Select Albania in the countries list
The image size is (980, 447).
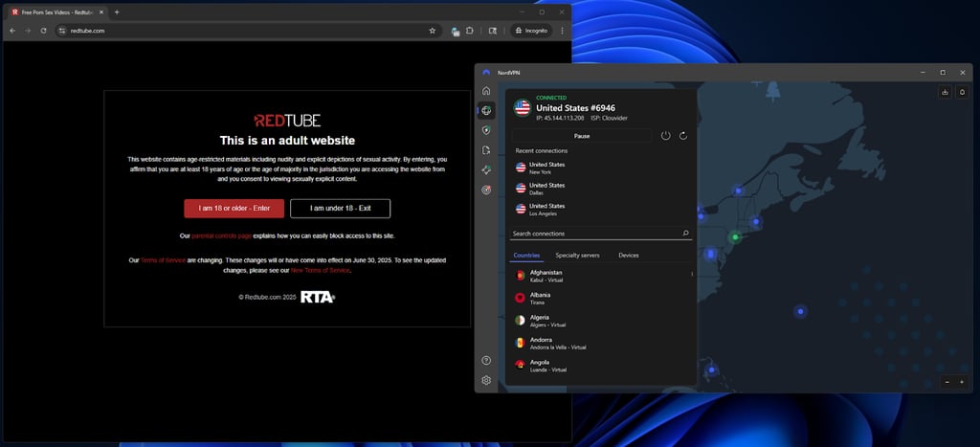point(600,299)
